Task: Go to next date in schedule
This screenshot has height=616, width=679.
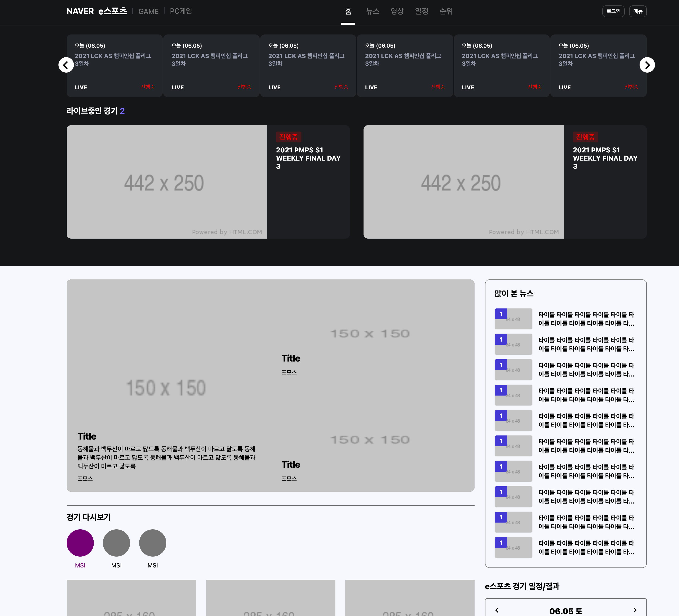Action: tap(635, 610)
